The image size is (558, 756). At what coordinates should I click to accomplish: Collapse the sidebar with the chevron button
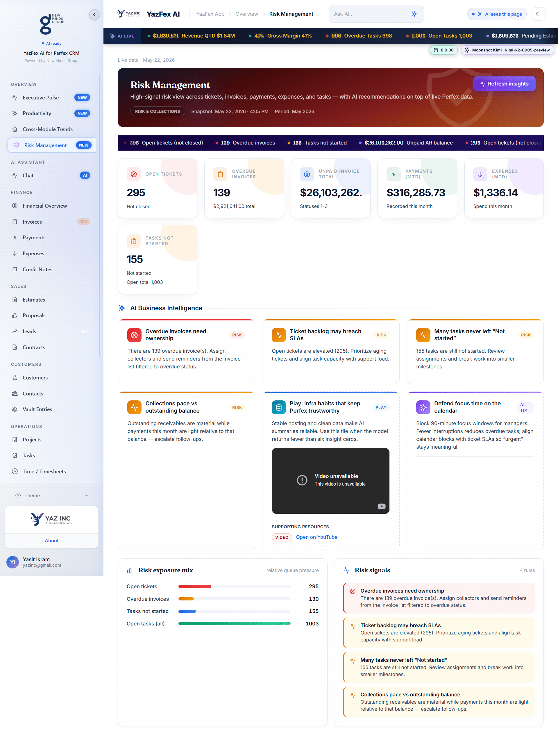(94, 15)
